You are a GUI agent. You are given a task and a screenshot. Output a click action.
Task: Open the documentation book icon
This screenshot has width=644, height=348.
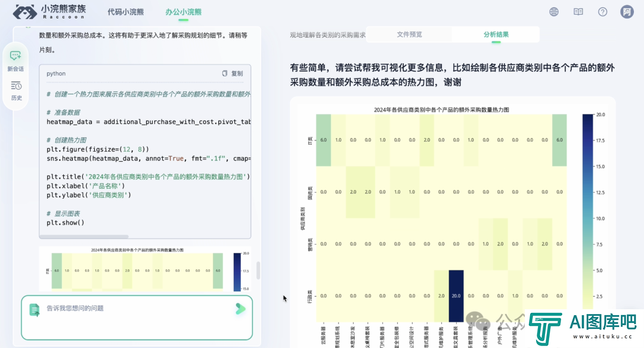click(578, 12)
